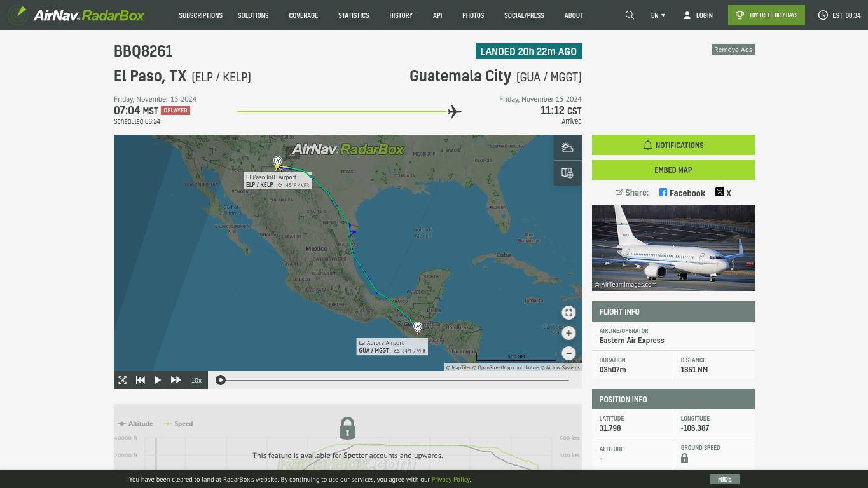Select the Scheduled 06:24 text
Viewport: 868px width, 488px height.
click(137, 121)
